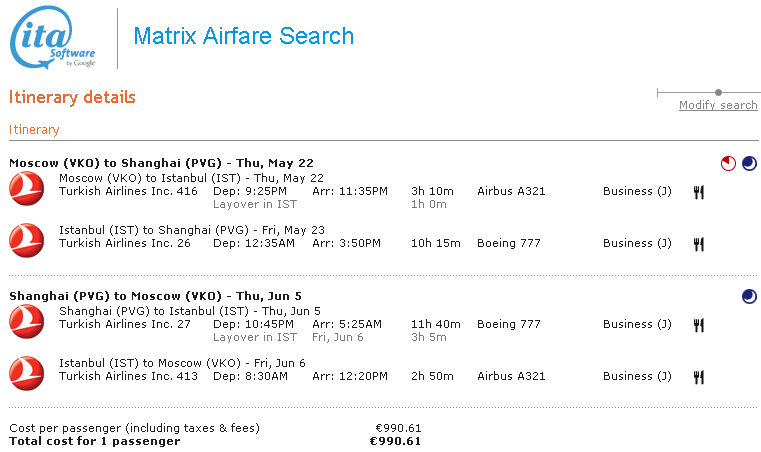The image size is (761, 452).
Task: Click the red clock icon on Moscow–Shanghai
Action: click(728, 163)
